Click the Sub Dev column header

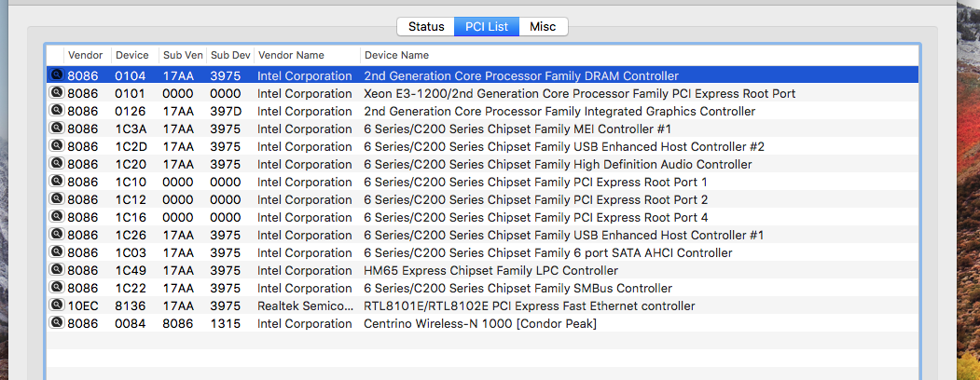click(229, 55)
